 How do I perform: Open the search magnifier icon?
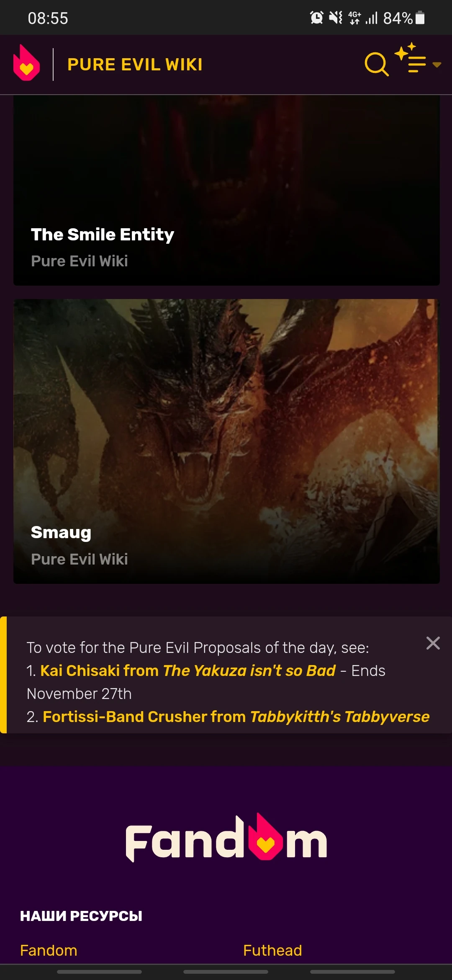pos(376,64)
